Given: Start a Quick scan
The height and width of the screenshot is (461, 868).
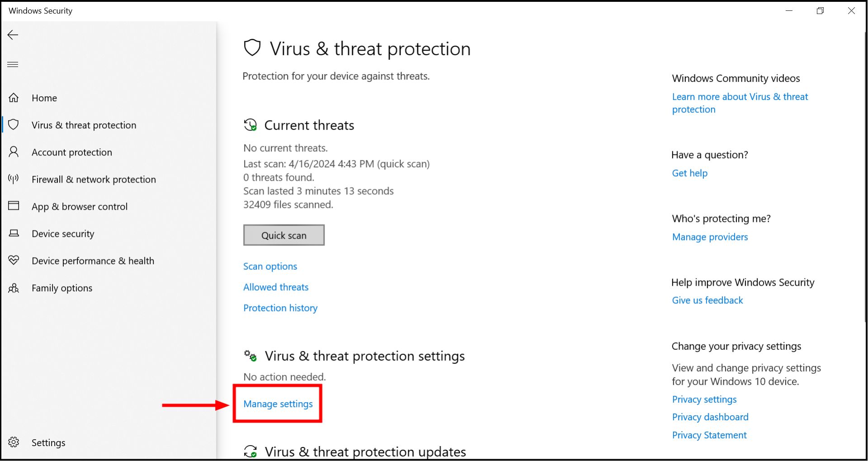Looking at the screenshot, I should pyautogui.click(x=283, y=235).
